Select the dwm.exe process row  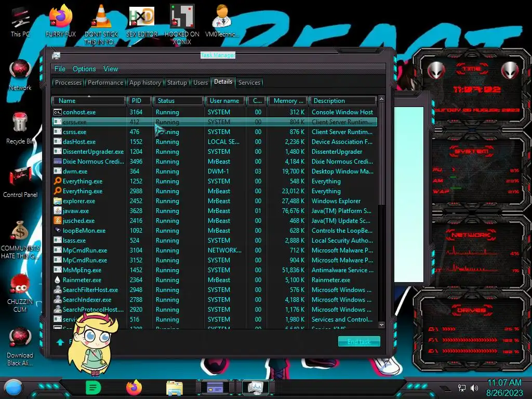(x=215, y=171)
